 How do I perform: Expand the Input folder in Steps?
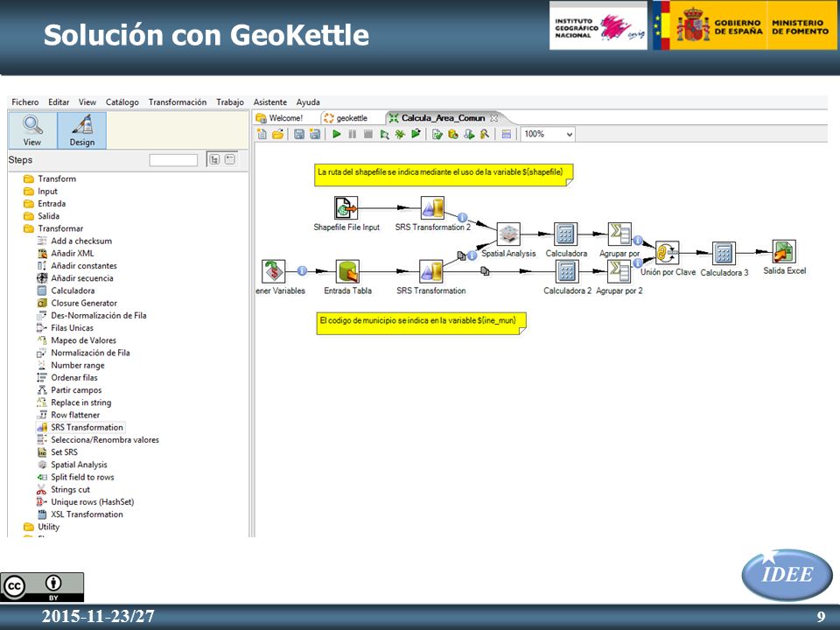click(x=41, y=192)
